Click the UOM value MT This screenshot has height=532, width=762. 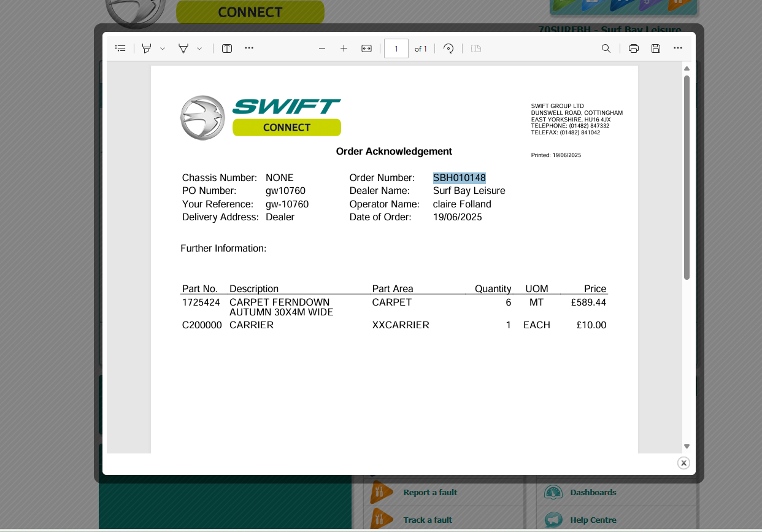(536, 303)
